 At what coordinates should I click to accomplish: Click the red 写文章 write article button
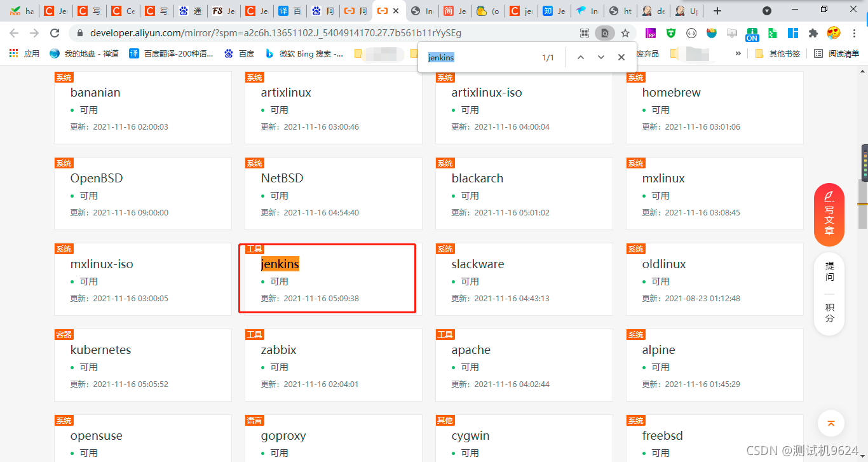tap(829, 215)
